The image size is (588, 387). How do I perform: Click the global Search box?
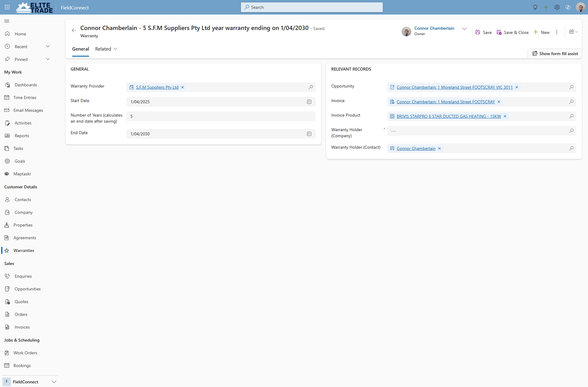coord(312,7)
